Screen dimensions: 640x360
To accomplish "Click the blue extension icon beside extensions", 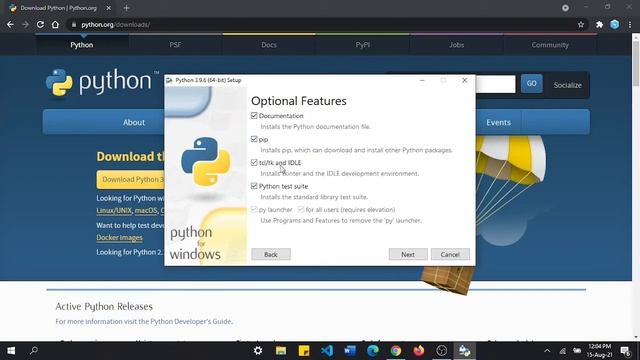I will pos(614,24).
